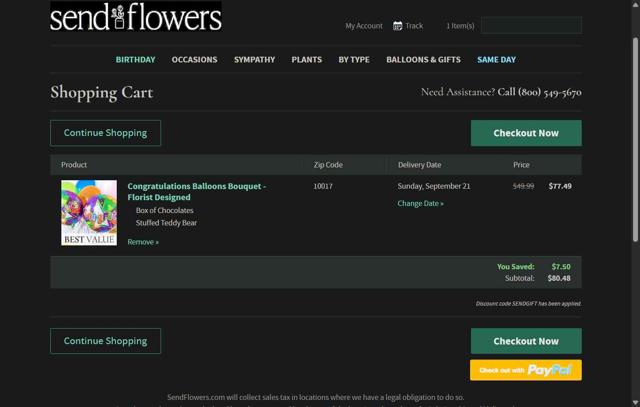Image resolution: width=640 pixels, height=407 pixels.
Task: Click the Box of Chocolates add-on text
Action: point(164,210)
